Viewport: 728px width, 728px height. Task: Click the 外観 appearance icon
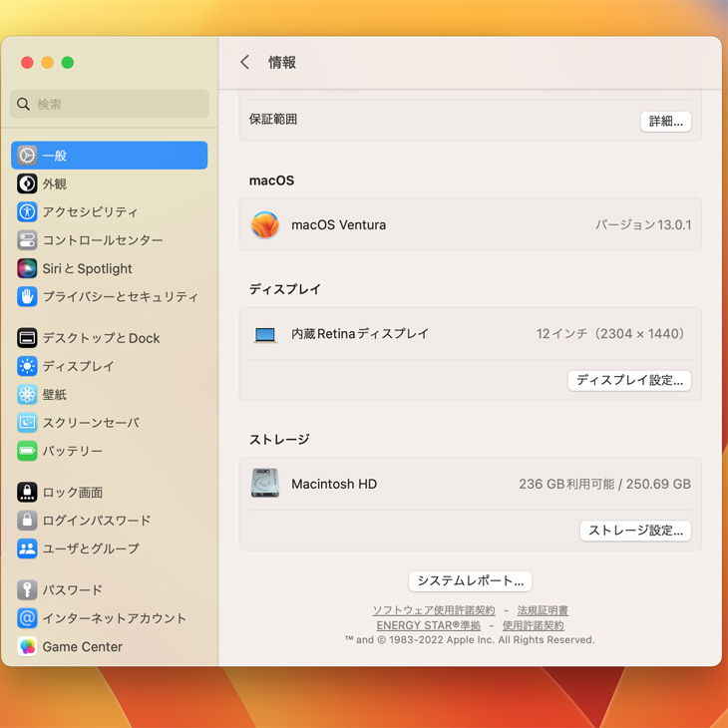(27, 183)
